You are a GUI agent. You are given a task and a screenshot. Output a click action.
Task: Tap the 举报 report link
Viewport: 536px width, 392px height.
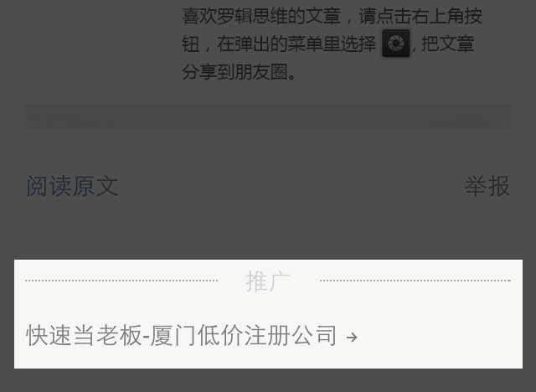[487, 186]
